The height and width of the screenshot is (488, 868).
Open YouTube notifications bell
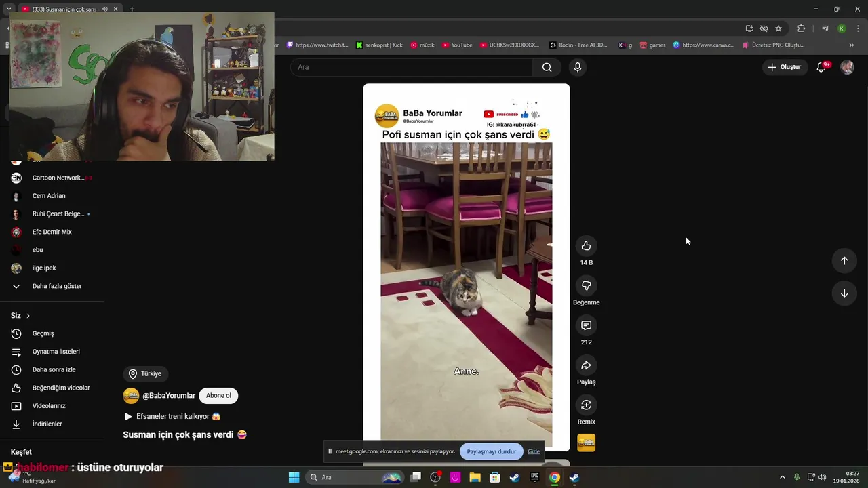click(x=821, y=67)
